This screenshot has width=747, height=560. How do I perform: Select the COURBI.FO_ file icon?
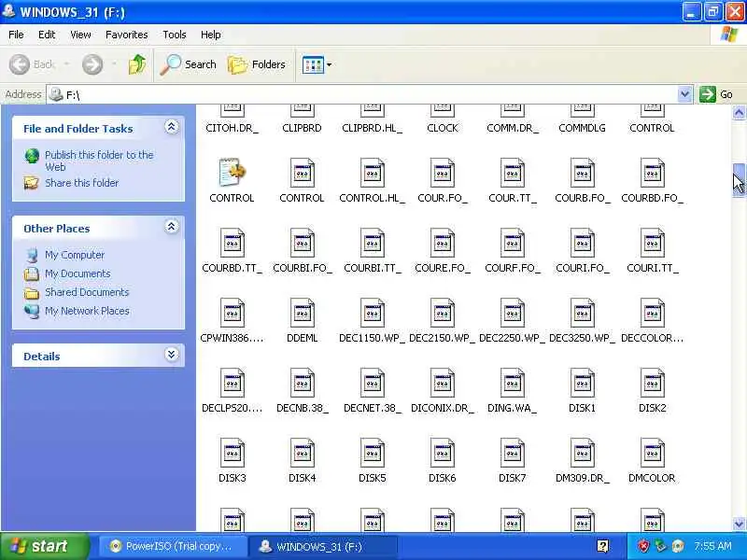(302, 243)
